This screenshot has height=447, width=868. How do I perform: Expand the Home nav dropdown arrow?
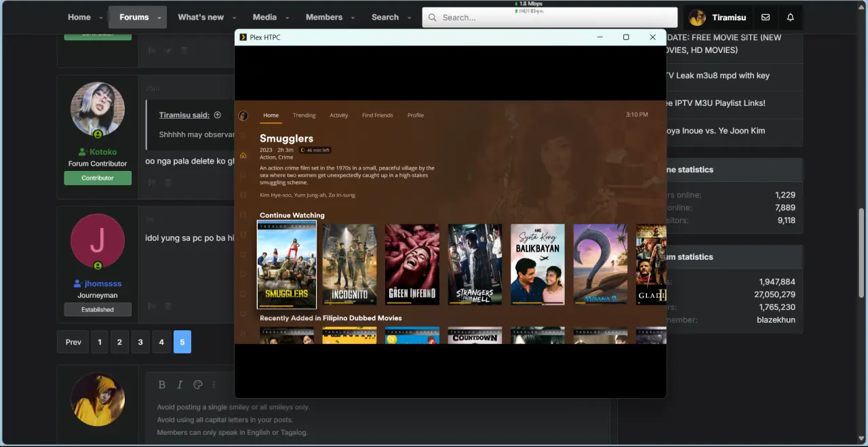point(101,18)
